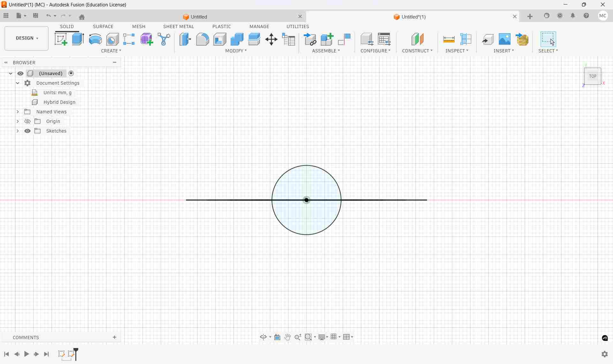This screenshot has width=613, height=364.
Task: Click the Measure tool in Inspect
Action: point(449,39)
